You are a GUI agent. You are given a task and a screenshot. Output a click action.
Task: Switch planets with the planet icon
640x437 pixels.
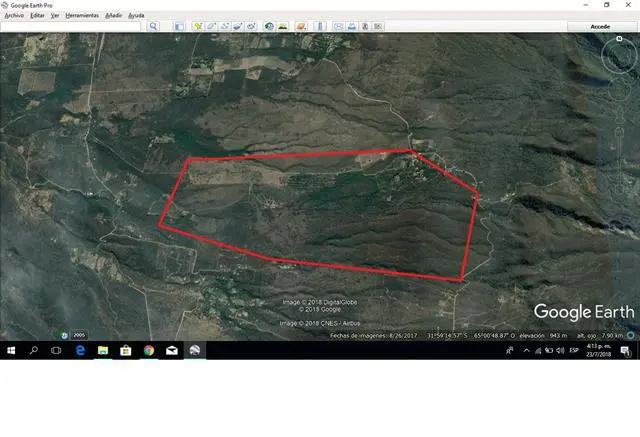[301, 27]
